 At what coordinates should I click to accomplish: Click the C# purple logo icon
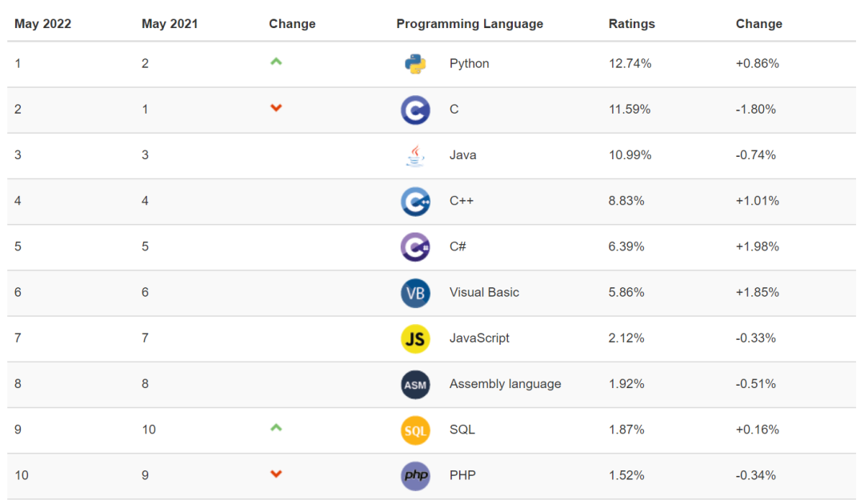click(x=415, y=246)
